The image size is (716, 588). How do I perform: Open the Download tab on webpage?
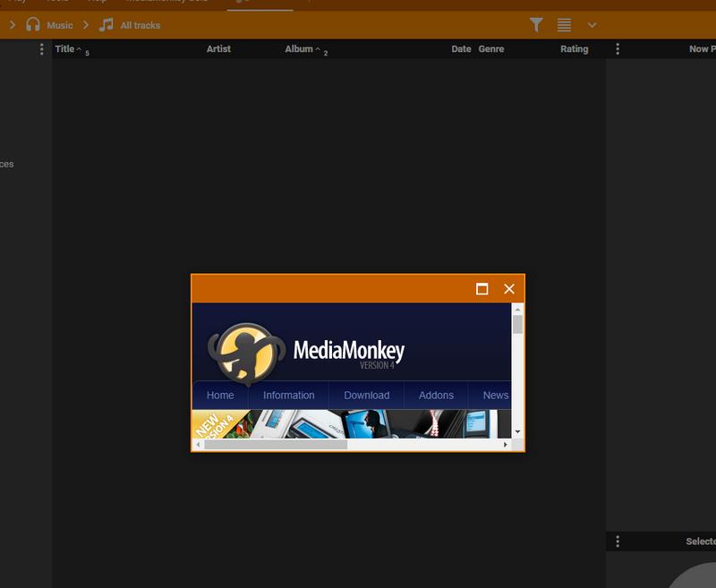366,395
